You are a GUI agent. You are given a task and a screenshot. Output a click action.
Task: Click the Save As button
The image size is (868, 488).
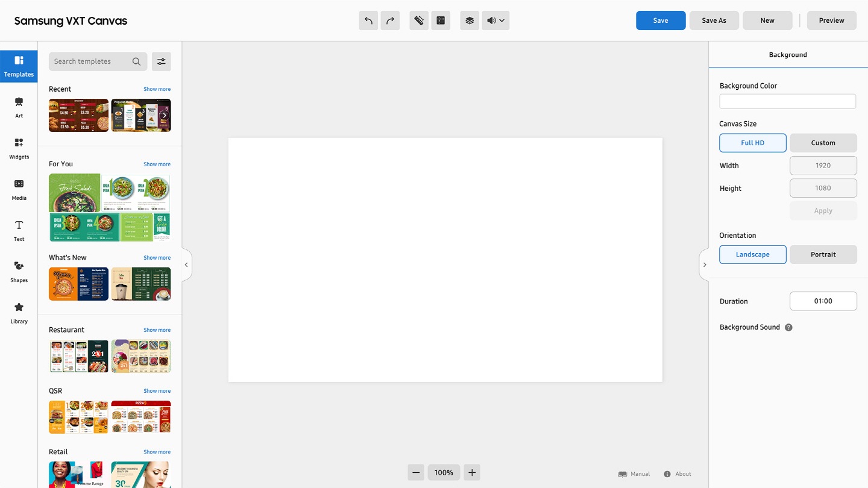[714, 20]
